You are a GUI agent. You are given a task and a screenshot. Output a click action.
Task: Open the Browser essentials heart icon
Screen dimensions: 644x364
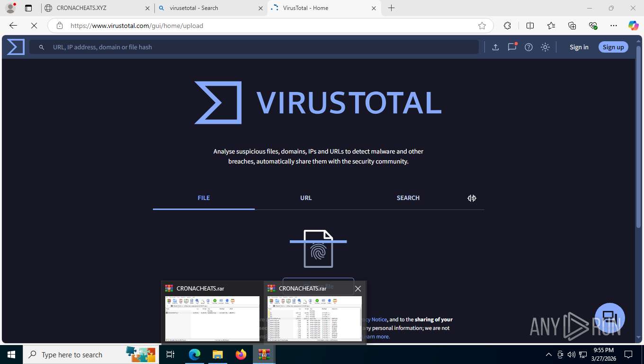593,26
